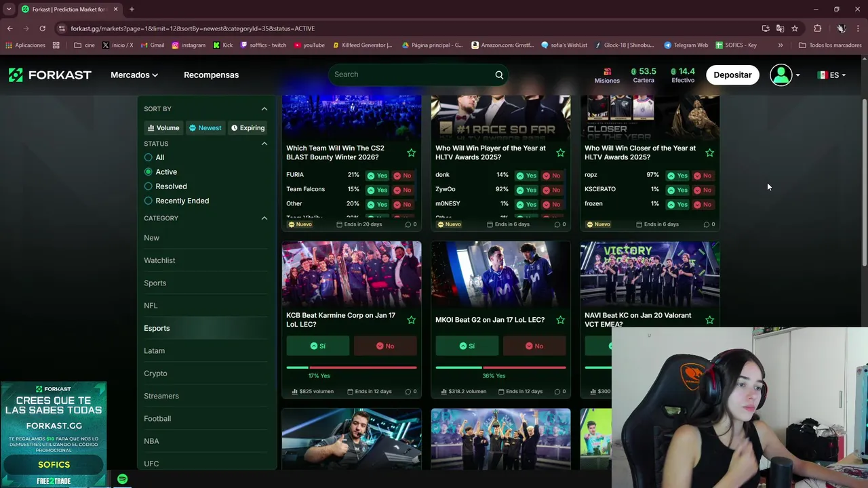Star the Player of the Year market
Viewport: 868px width, 488px height.
[x=560, y=152]
